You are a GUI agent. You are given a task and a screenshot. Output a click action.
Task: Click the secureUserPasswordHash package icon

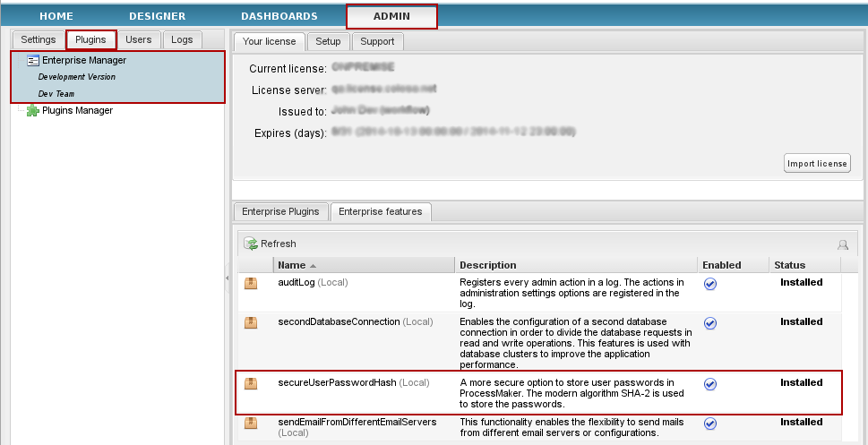point(251,383)
